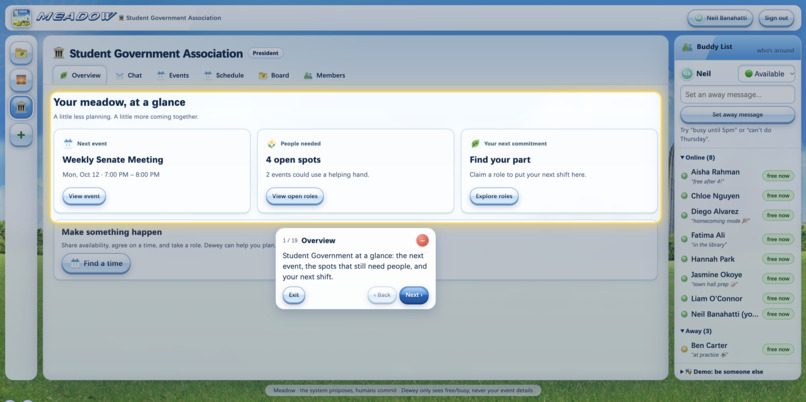806x402 pixels.
Task: Click the building icon beside the page title
Action: click(59, 53)
